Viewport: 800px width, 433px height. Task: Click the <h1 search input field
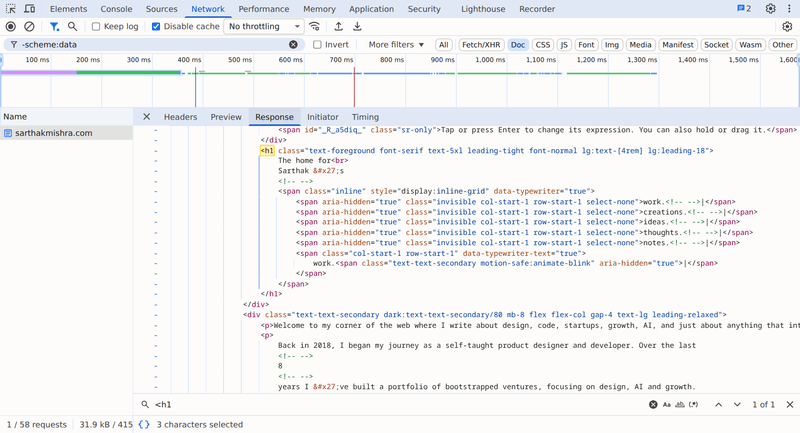[x=398, y=404]
